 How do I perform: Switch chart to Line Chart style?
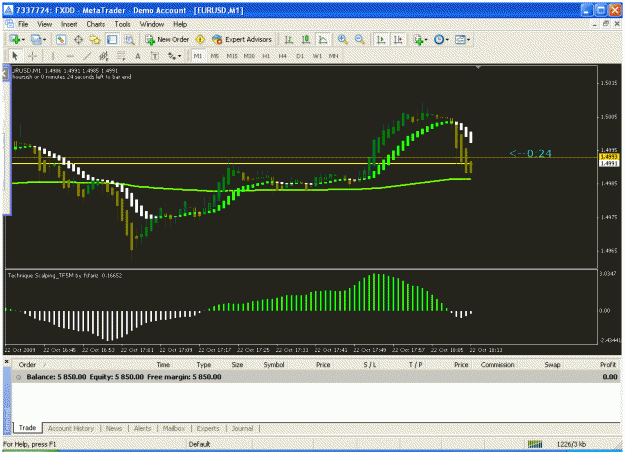coord(323,39)
